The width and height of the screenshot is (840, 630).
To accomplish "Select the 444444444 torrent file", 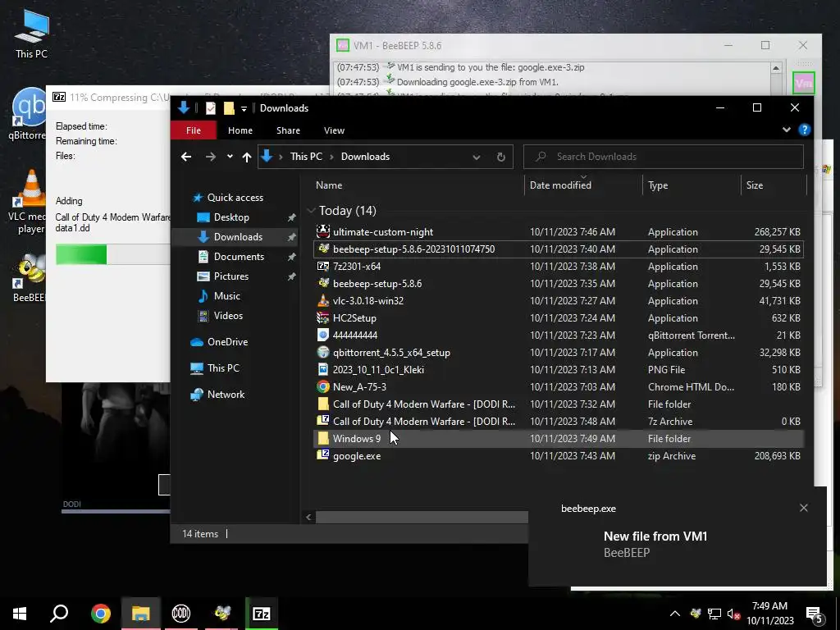I will click(x=558, y=335).
